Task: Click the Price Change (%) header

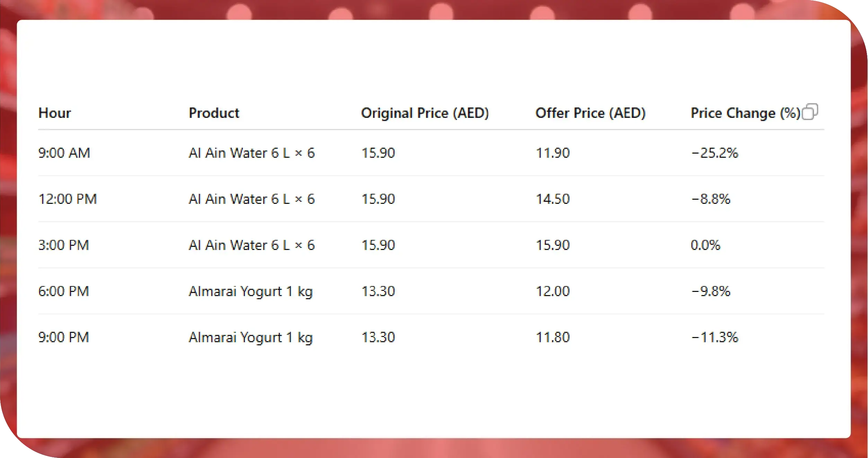Action: (745, 113)
